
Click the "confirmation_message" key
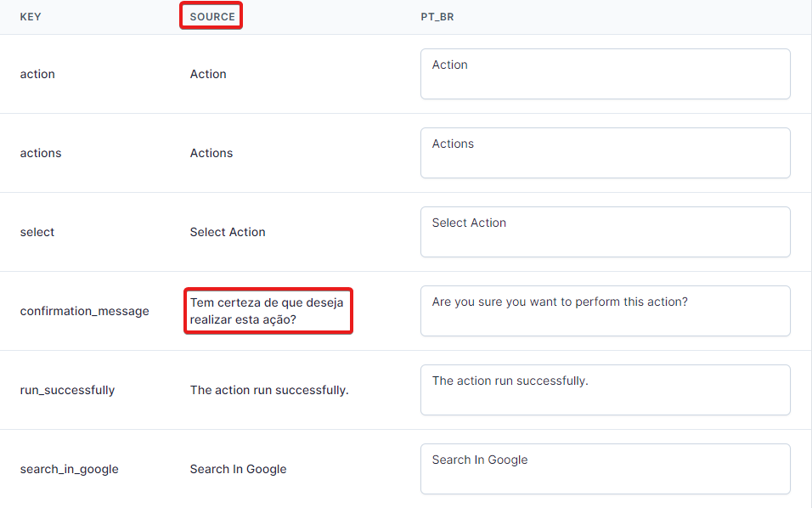pos(84,311)
